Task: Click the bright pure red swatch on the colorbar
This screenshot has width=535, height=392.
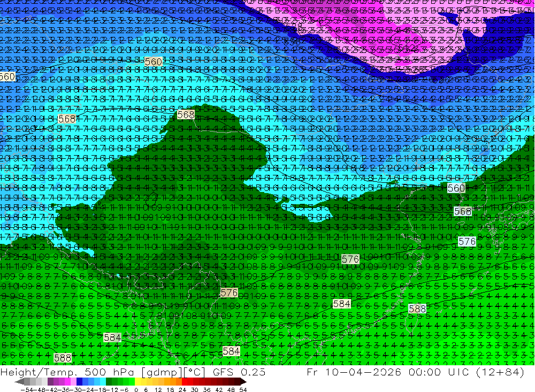Action: click(x=185, y=382)
